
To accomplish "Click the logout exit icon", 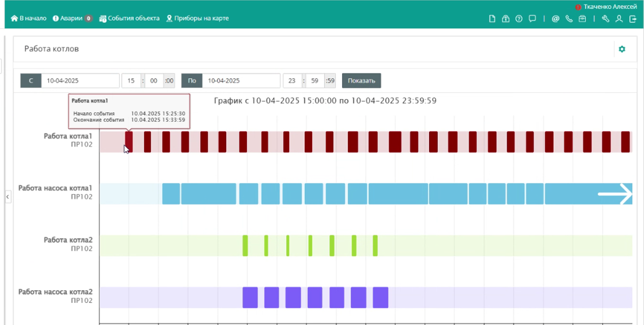I will pos(633,19).
